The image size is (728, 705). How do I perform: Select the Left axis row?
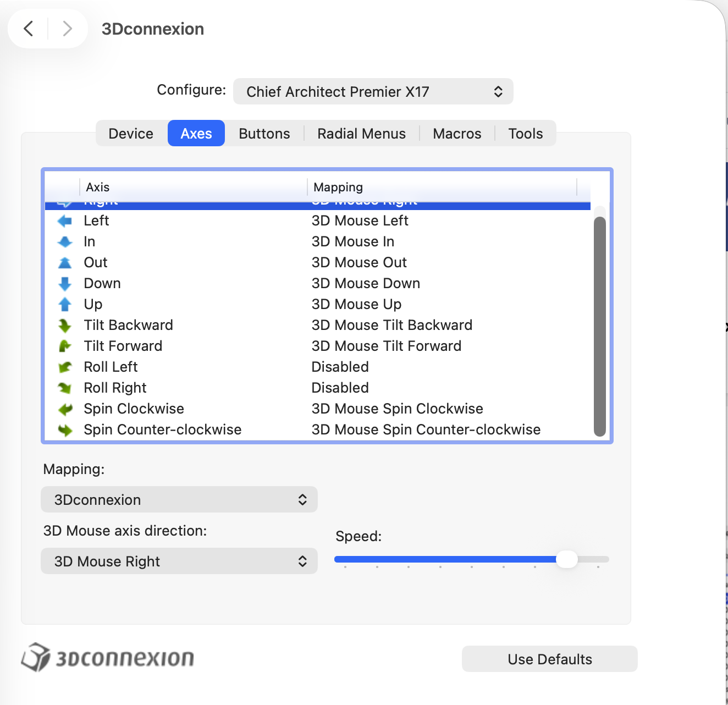tap(318, 221)
